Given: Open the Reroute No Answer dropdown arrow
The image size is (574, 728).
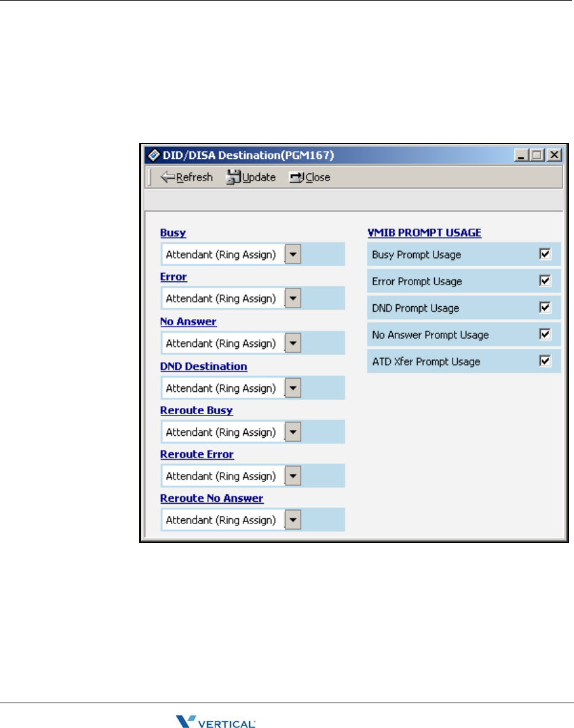Looking at the screenshot, I should 292,520.
